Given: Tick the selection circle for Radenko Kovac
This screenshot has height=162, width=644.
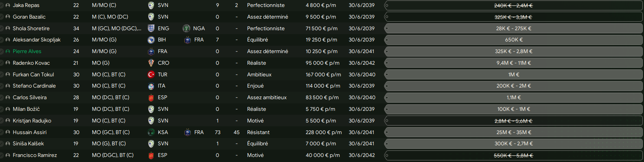Looking at the screenshot, I should [x=2, y=63].
